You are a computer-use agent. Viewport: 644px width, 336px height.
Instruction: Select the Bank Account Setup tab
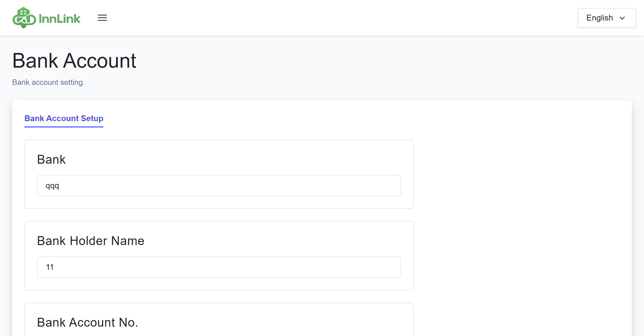point(64,118)
